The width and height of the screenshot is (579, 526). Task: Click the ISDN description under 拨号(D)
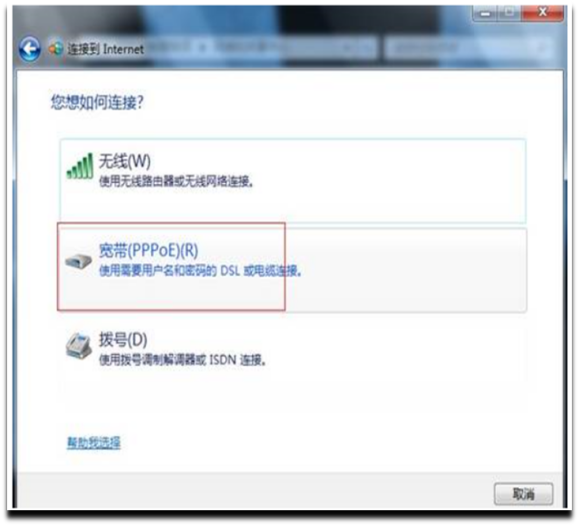182,359
